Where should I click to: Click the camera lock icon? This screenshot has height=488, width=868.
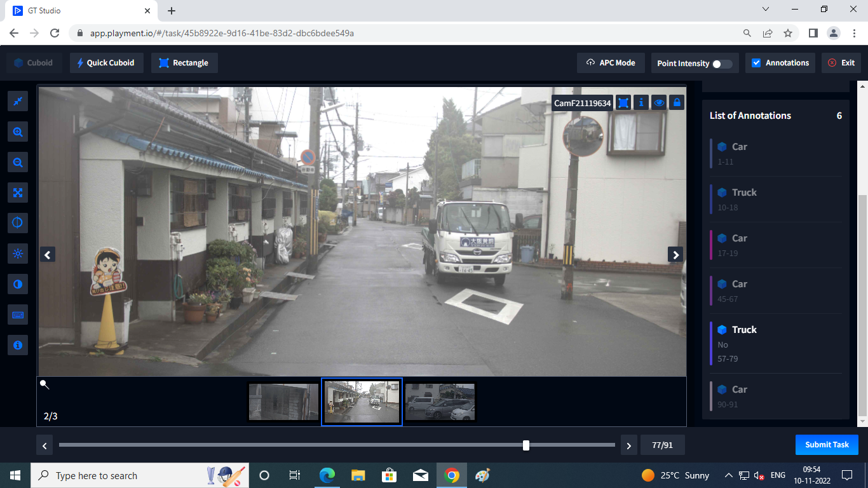[x=677, y=102]
